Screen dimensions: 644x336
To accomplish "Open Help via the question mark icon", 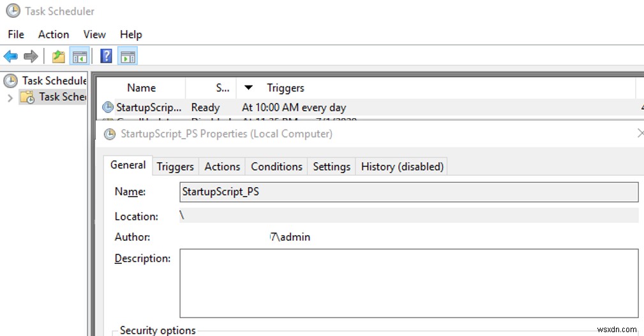I will pos(106,56).
